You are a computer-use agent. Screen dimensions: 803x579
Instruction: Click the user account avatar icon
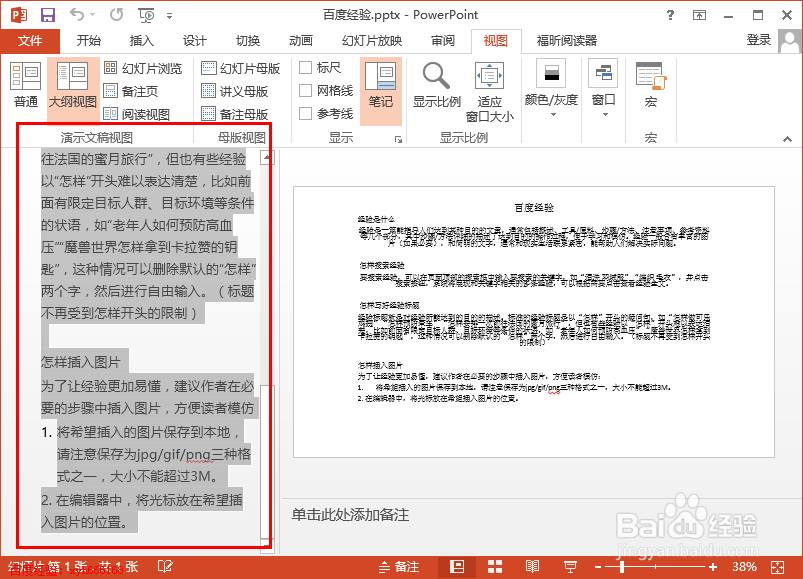click(789, 41)
